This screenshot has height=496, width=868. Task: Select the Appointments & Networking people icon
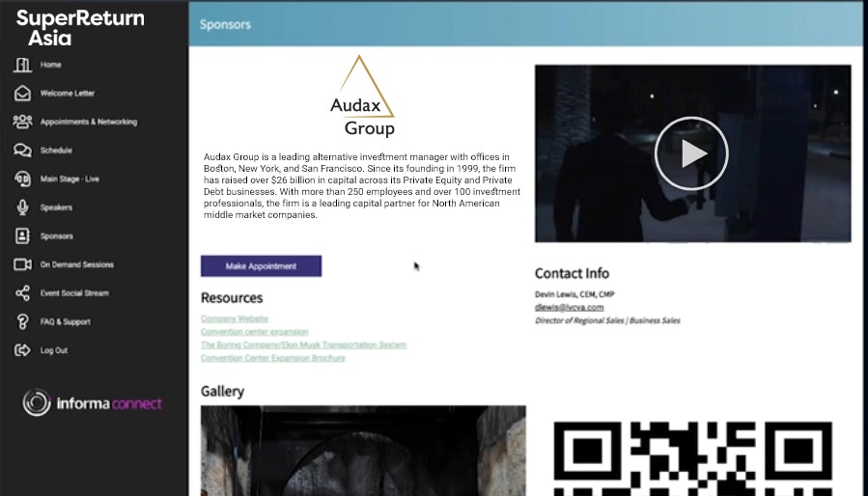pyautogui.click(x=22, y=122)
